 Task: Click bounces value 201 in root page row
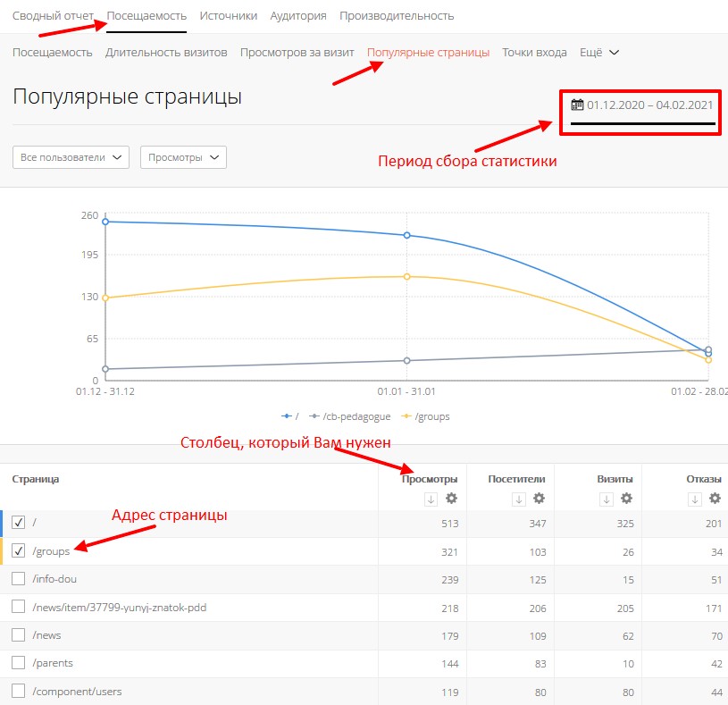pyautogui.click(x=714, y=524)
